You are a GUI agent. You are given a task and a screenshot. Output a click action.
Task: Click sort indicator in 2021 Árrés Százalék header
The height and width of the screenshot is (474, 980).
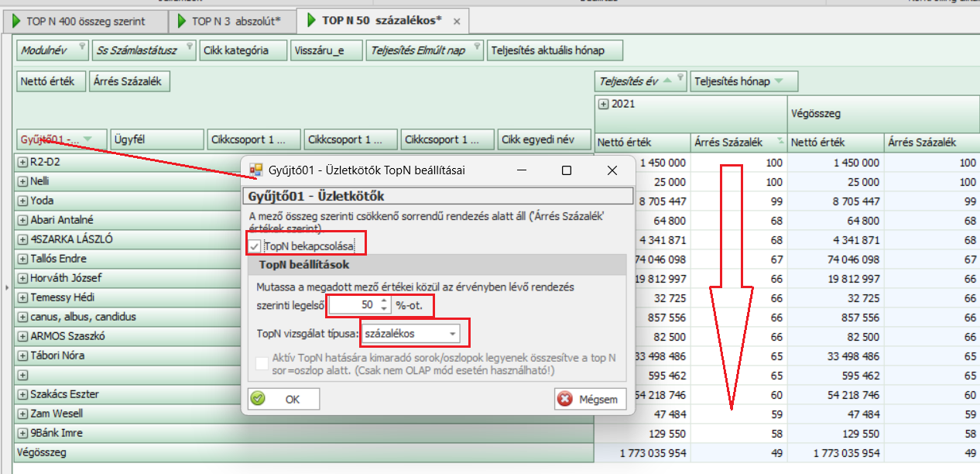[780, 140]
